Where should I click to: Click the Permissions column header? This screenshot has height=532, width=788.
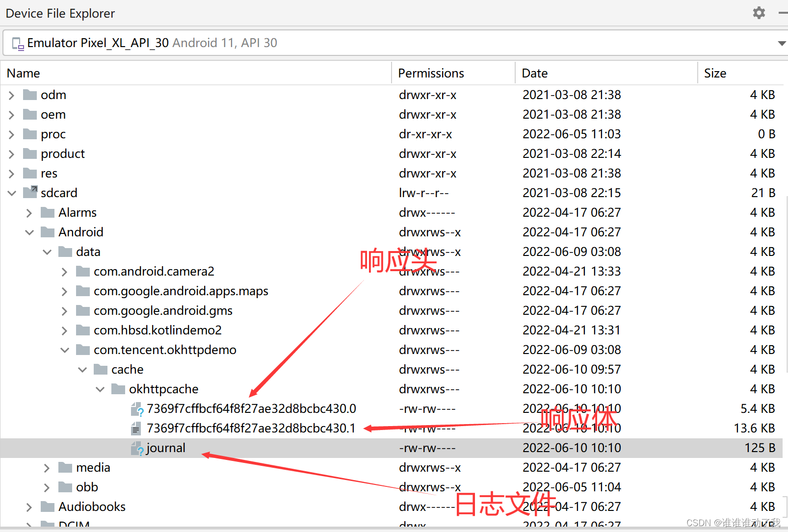[431, 73]
